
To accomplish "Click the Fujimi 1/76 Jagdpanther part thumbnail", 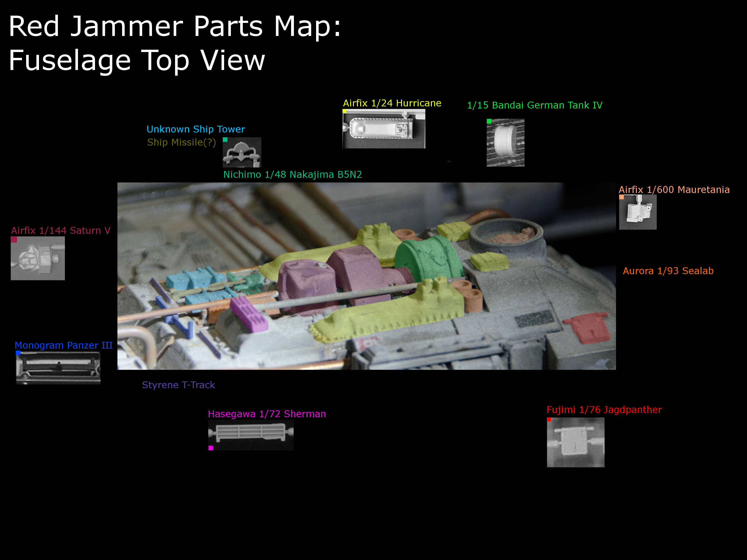I will [576, 443].
